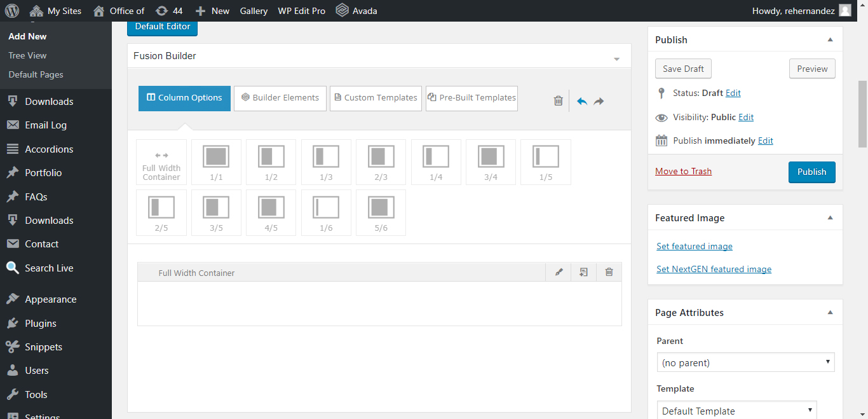Screen dimensions: 868x419
Task: Switch to the Custom Templates tab
Action: click(x=376, y=98)
